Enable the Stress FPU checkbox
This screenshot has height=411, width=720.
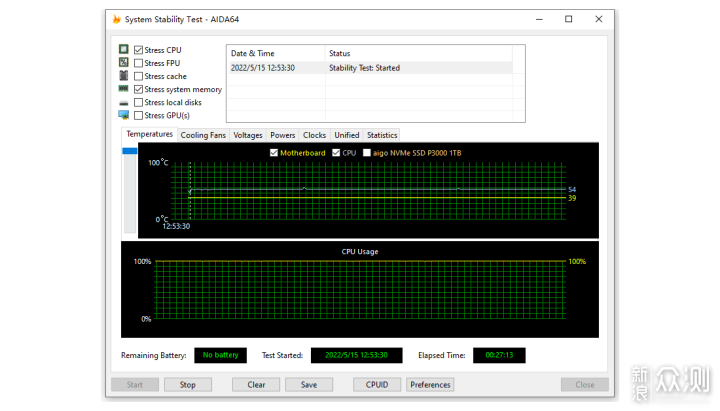138,63
